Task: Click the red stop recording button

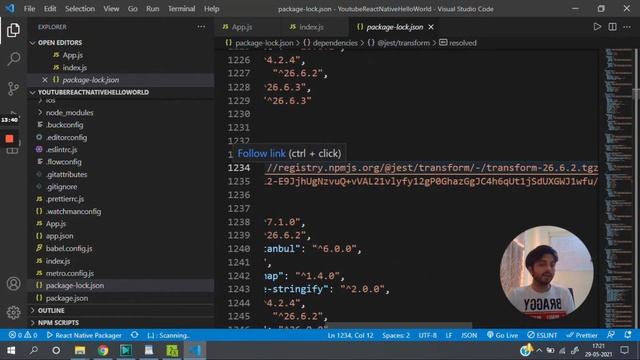Action: tap(9, 139)
